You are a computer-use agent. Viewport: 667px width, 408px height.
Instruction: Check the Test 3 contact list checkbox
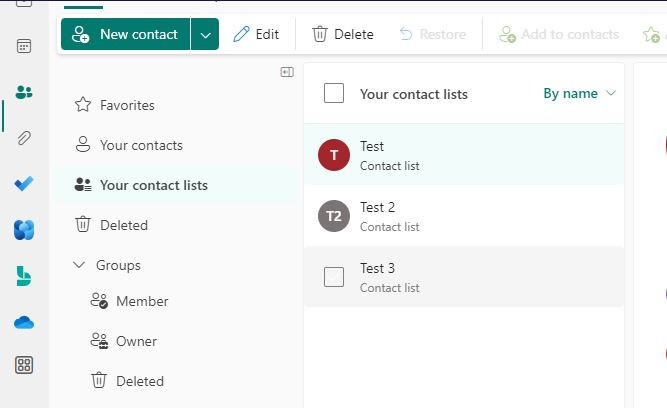click(334, 277)
